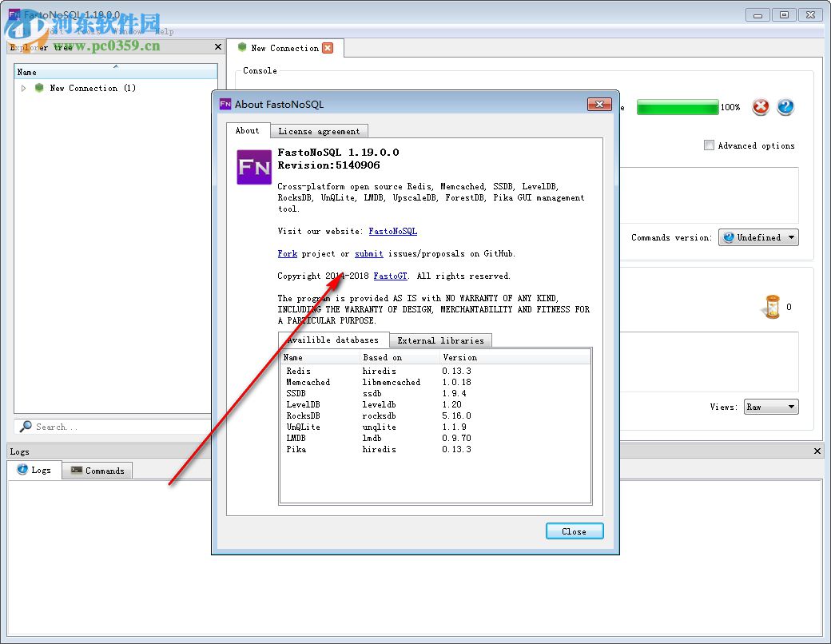
Task: Open the FastoNoSQL website link
Action: (x=392, y=231)
